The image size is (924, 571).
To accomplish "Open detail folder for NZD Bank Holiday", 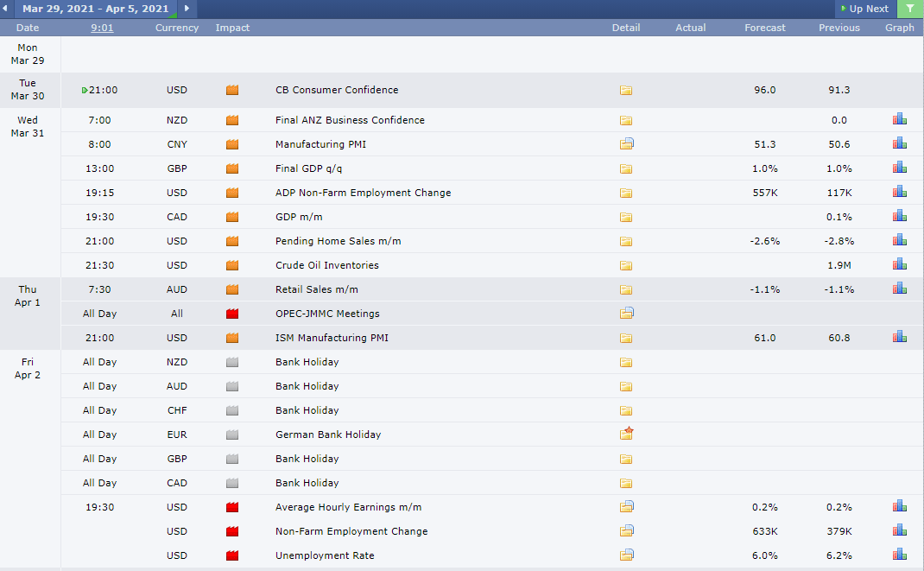I will tap(626, 362).
